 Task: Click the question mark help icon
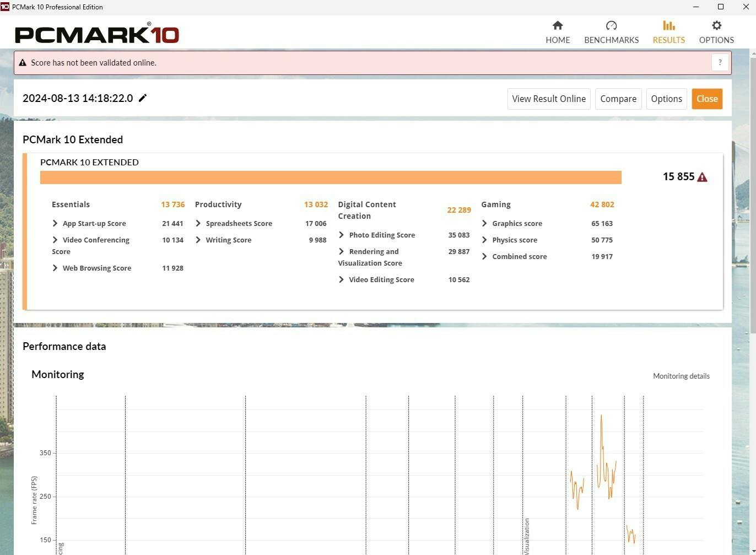pos(720,63)
